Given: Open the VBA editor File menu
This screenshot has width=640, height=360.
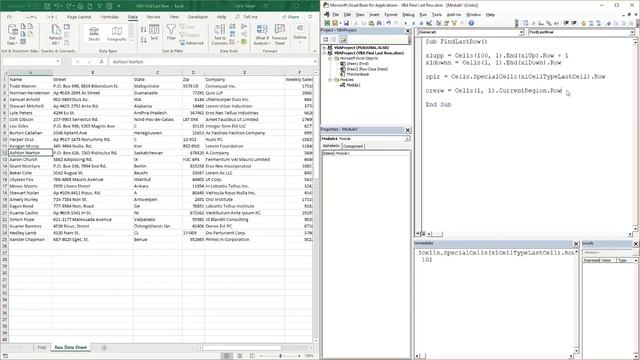Looking at the screenshot, I should tap(336, 14).
